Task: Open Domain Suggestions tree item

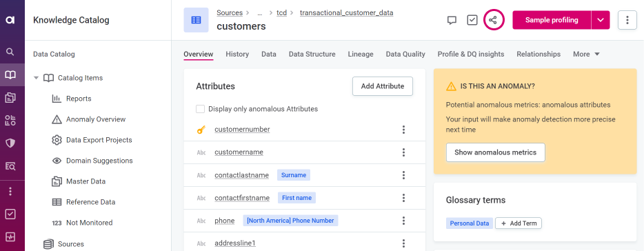Action: tap(92, 161)
